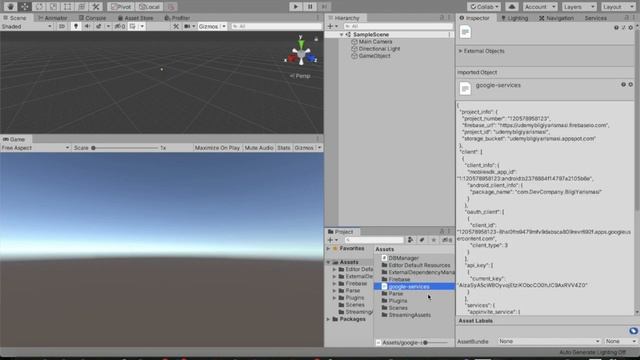Open the Hierarchy create plus menu

(332, 26)
